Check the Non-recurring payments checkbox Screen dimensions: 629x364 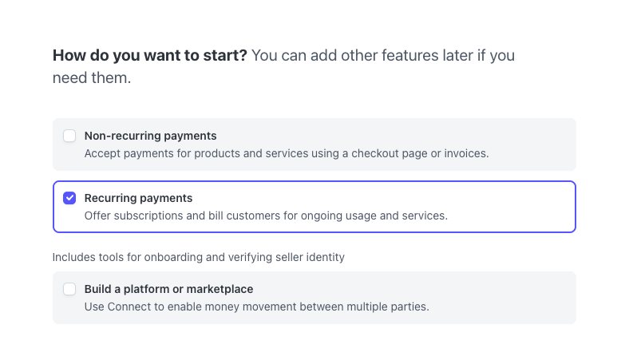tap(69, 136)
